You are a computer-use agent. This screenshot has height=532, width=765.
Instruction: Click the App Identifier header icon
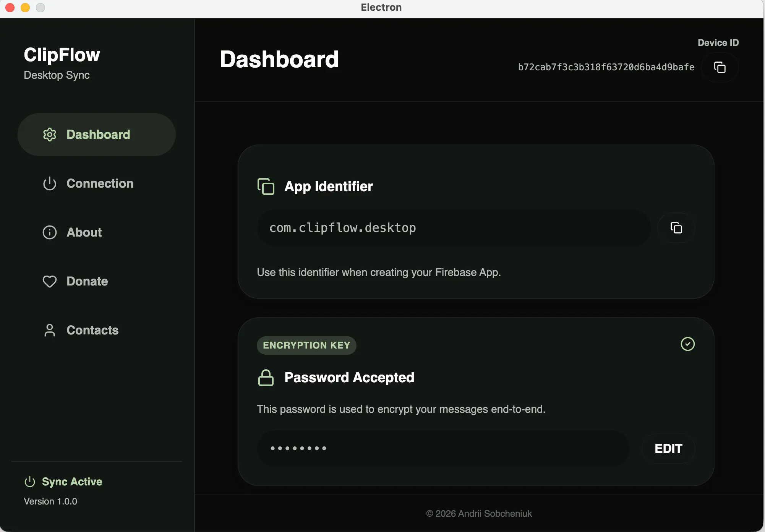click(x=266, y=187)
